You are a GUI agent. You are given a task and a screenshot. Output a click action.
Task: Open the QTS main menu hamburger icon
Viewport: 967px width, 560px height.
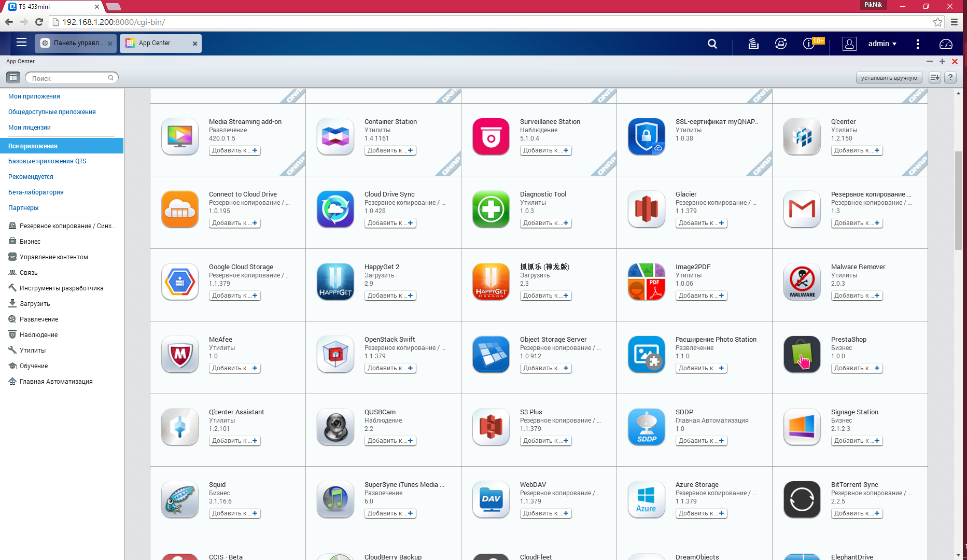21,43
